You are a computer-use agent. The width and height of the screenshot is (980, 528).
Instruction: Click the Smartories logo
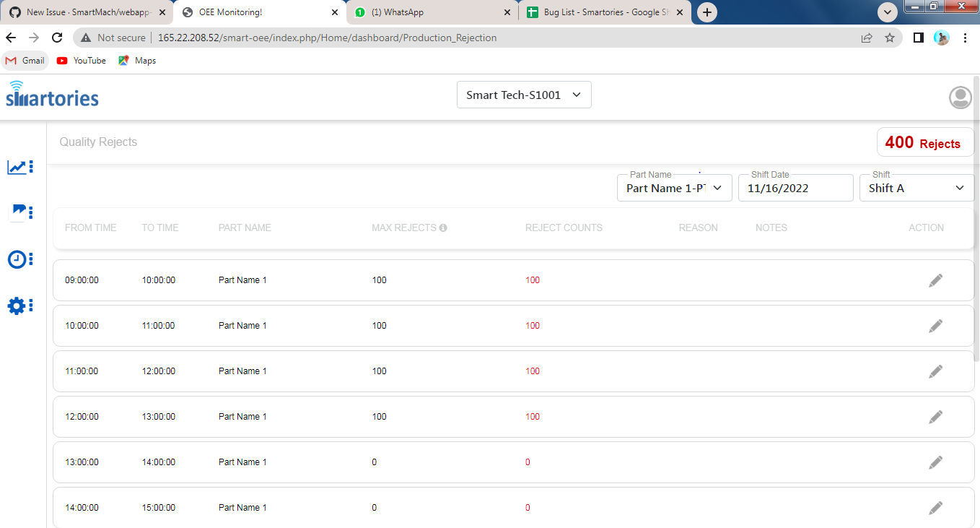[x=52, y=94]
